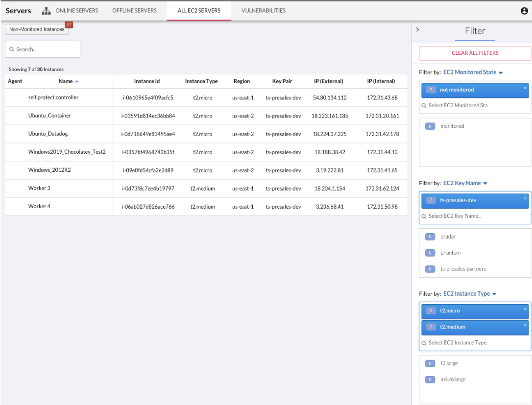Click the Non-Monitored Instances button
This screenshot has width=532, height=405.
tap(37, 29)
